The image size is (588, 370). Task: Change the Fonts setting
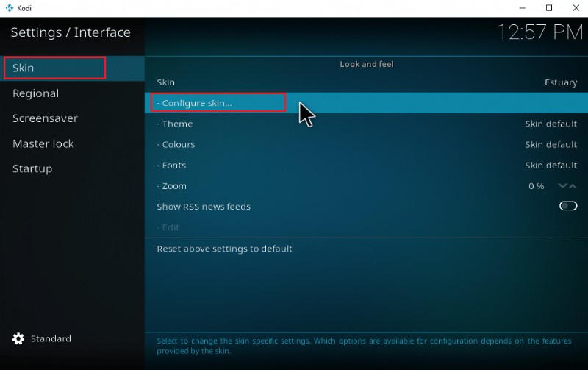(366, 165)
